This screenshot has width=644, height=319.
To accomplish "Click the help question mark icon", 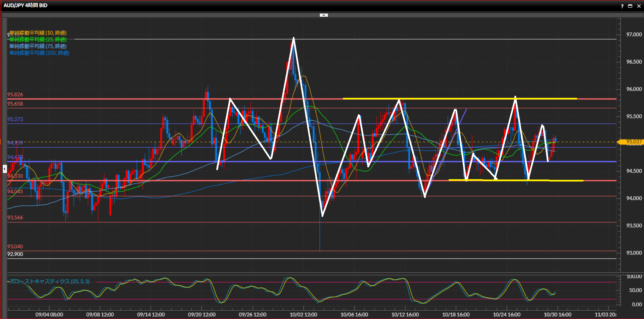I will click(622, 6).
